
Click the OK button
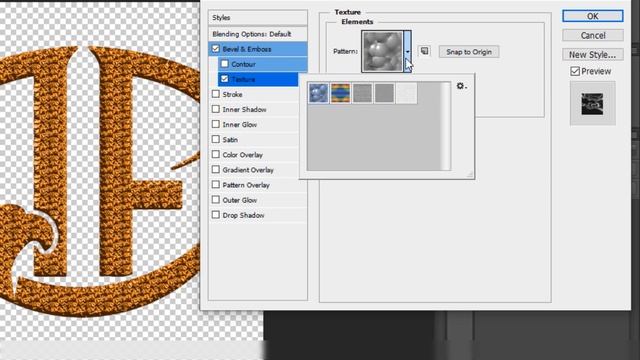click(593, 16)
